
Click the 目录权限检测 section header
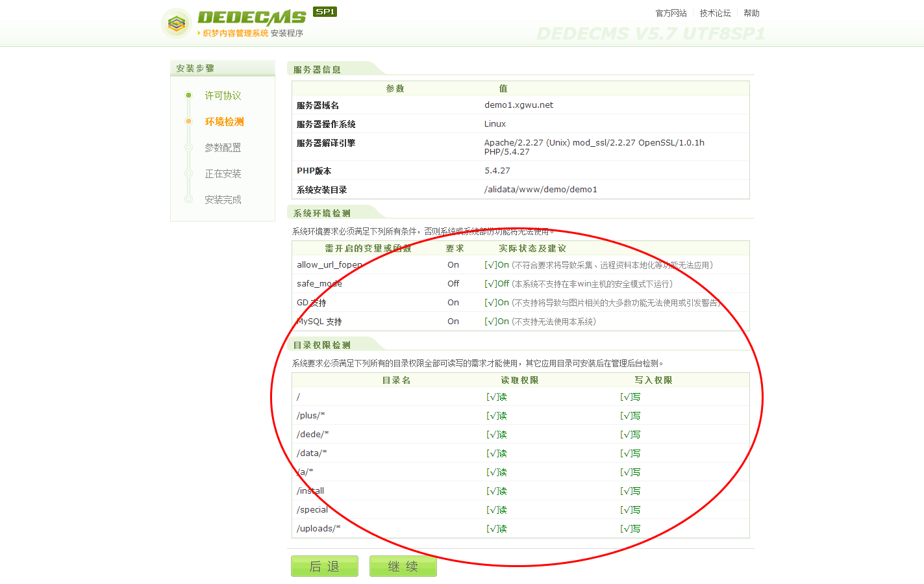point(321,345)
